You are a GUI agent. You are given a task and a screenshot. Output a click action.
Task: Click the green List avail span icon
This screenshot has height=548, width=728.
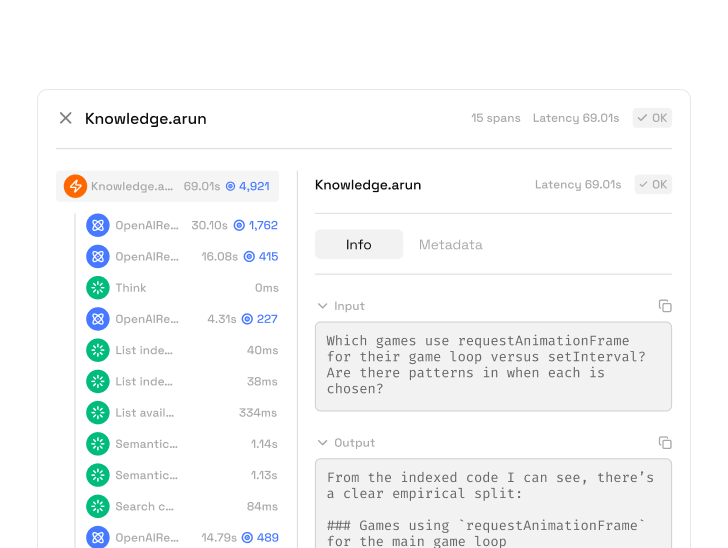[97, 413]
